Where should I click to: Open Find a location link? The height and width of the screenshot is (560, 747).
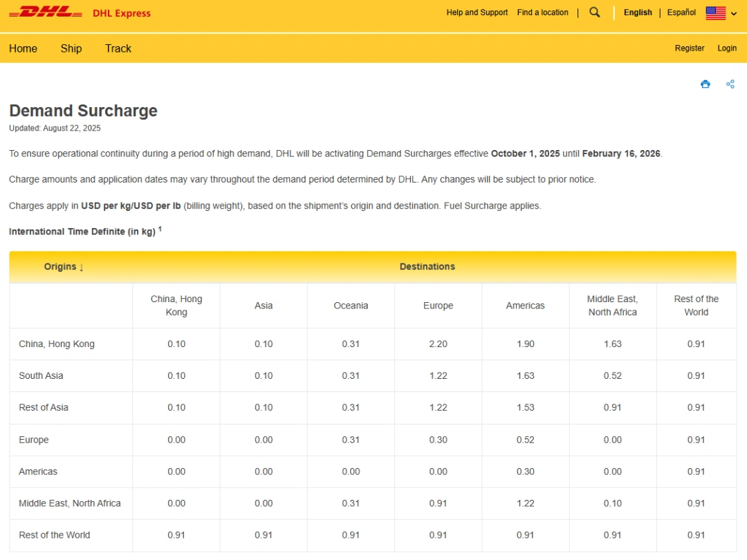coord(542,12)
